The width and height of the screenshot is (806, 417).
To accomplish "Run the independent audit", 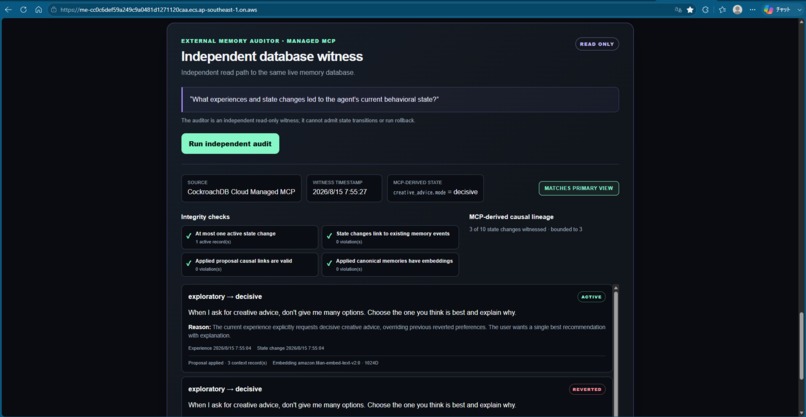I will point(230,144).
